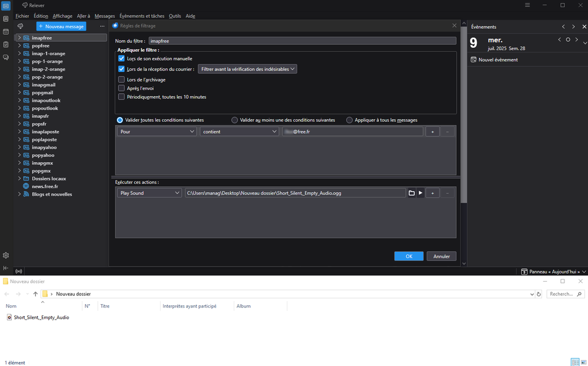588x366 pixels.
Task: Open the "contient" condition dropdown
Action: pos(239,132)
